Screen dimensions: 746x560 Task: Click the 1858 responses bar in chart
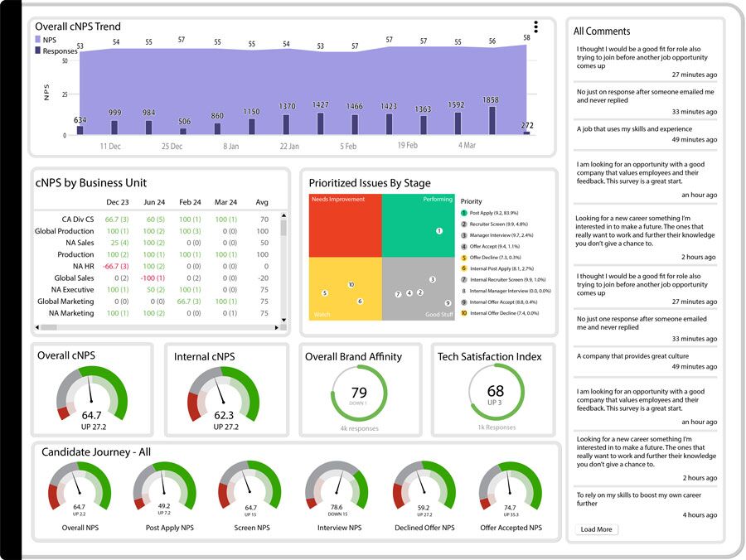(492, 120)
